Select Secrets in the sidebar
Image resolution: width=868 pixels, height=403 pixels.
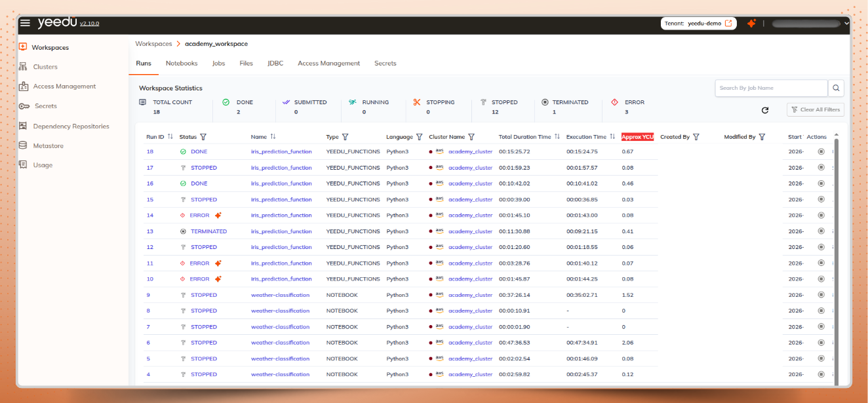point(46,106)
